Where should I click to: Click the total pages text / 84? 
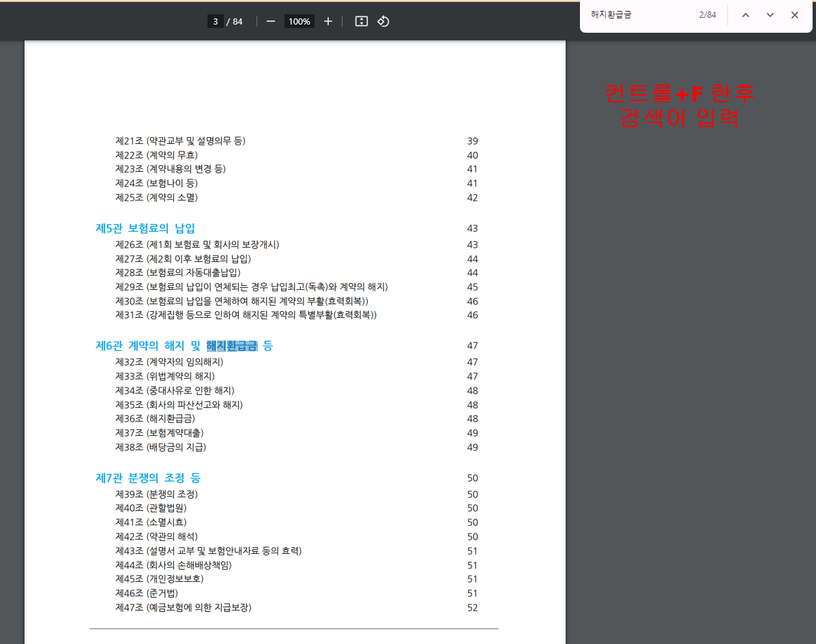(x=235, y=21)
